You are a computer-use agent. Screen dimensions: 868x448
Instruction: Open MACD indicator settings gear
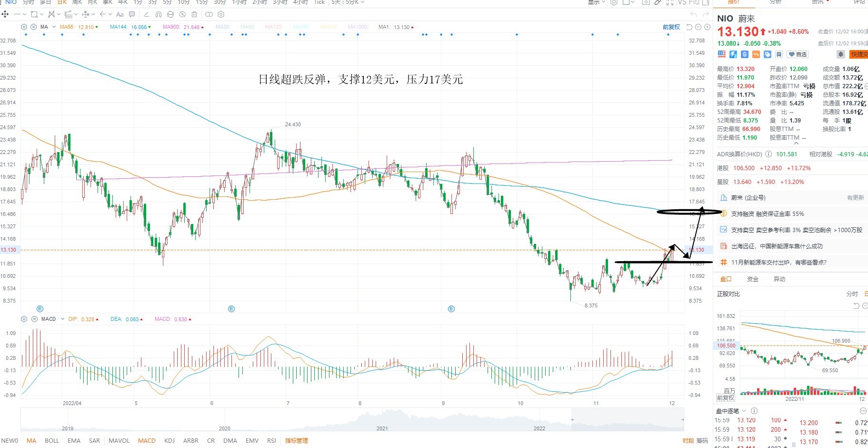25,319
